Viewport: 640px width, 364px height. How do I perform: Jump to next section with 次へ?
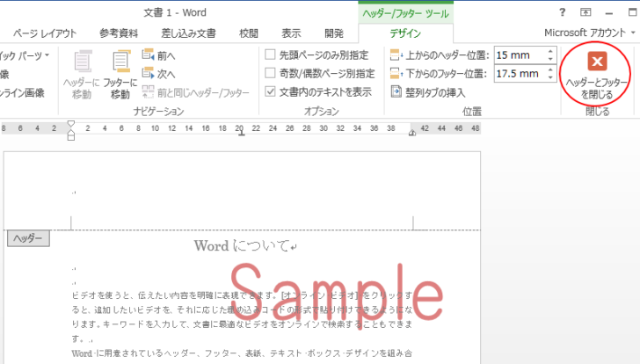159,74
